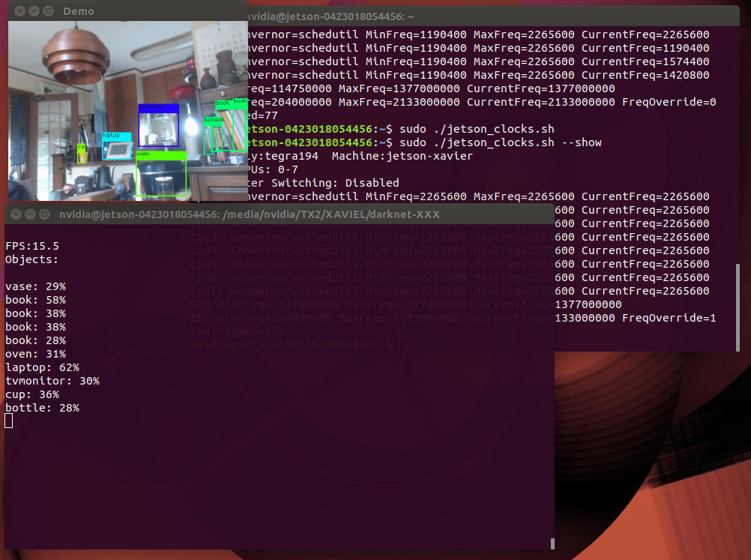The height and width of the screenshot is (560, 751).
Task: Click the 'tvmonitor: 30%' line
Action: point(52,380)
